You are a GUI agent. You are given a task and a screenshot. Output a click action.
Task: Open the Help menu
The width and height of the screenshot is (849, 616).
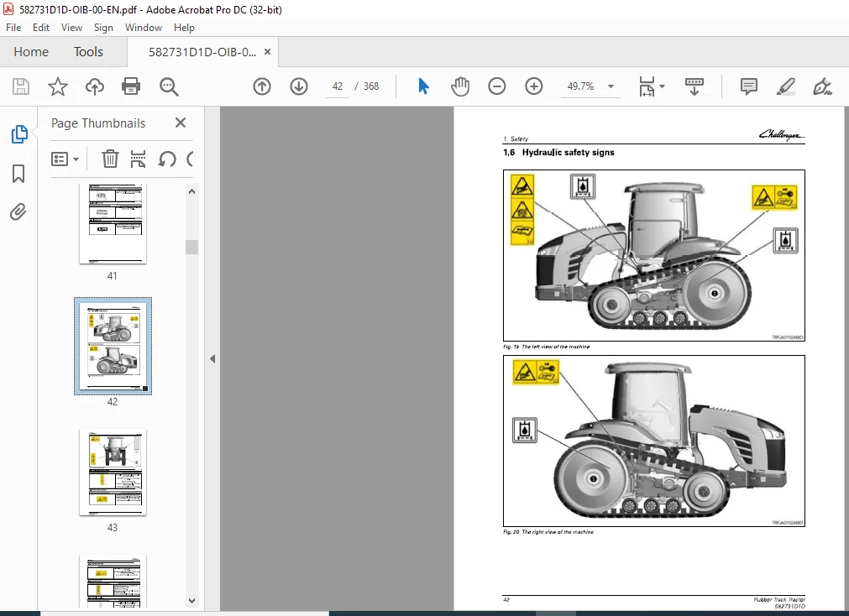[184, 28]
